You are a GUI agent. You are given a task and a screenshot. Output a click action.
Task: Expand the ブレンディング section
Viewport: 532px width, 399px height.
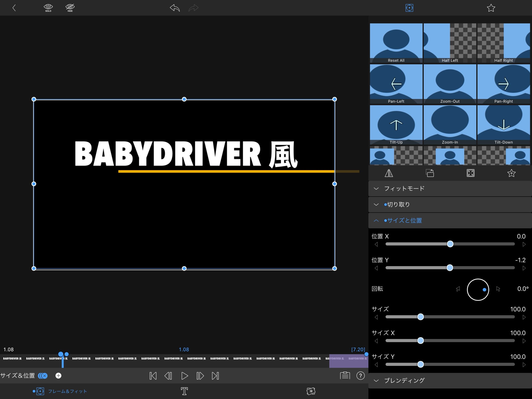450,380
